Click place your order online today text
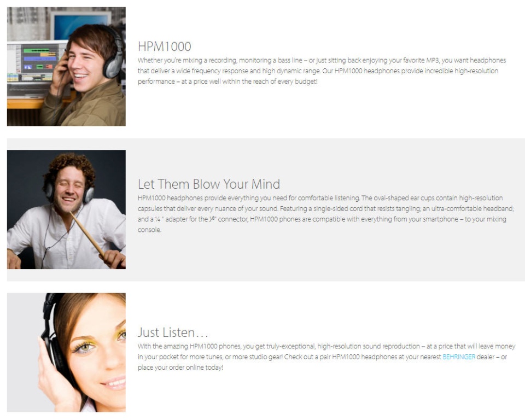Viewport: 525px width, 420px height. tap(180, 367)
